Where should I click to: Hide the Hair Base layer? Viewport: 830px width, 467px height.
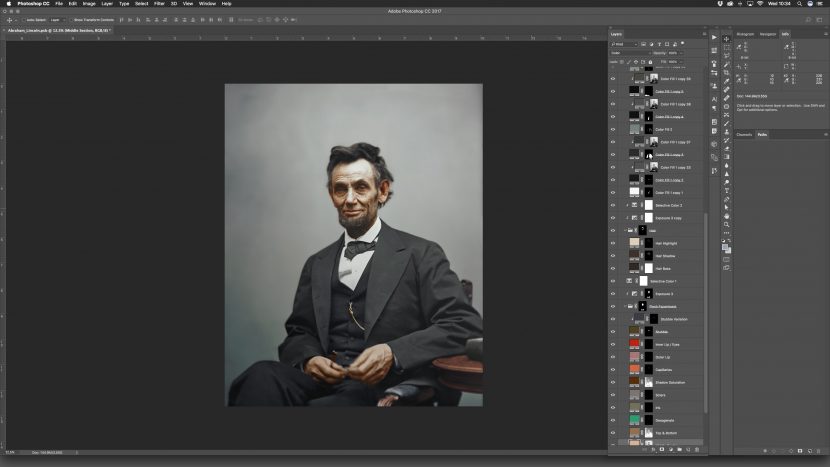613,268
